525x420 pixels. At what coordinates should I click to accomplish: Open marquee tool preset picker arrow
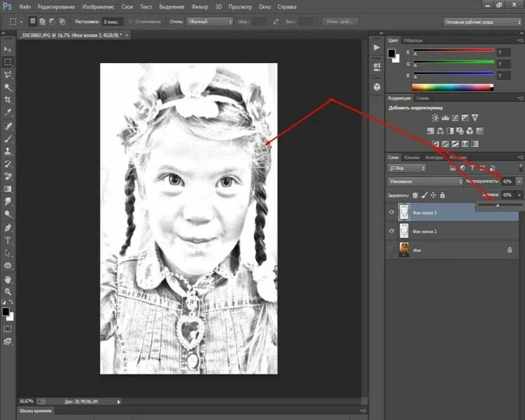(x=21, y=22)
